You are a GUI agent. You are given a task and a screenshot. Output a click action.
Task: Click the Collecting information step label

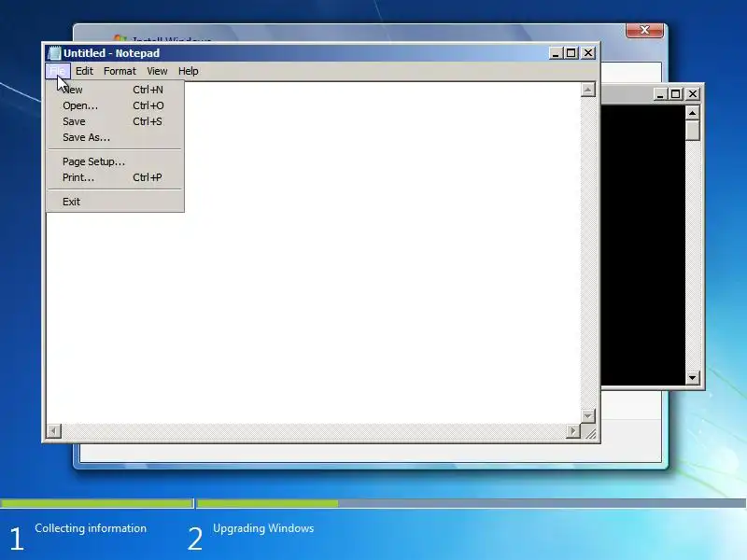click(91, 528)
